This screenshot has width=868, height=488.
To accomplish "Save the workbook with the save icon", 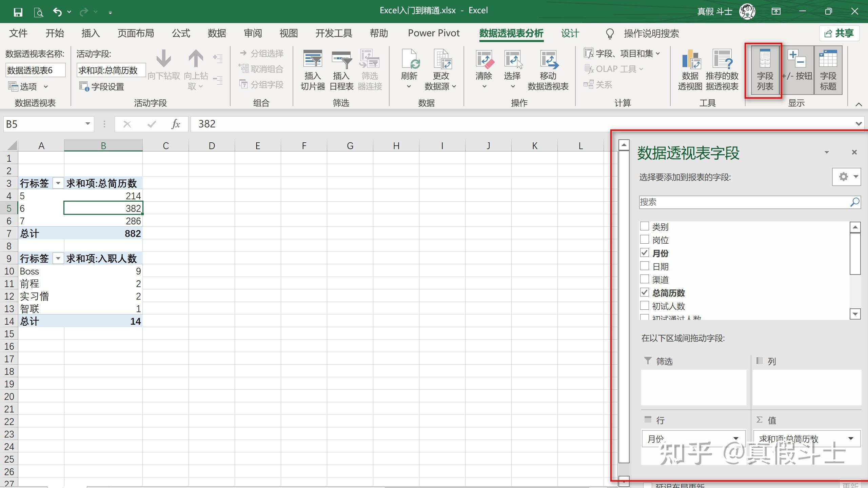I will [18, 12].
